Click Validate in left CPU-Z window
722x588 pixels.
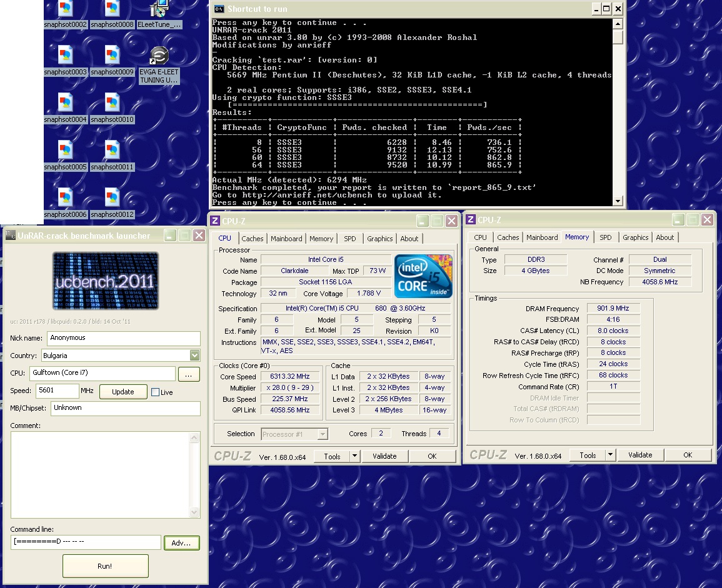pos(384,456)
